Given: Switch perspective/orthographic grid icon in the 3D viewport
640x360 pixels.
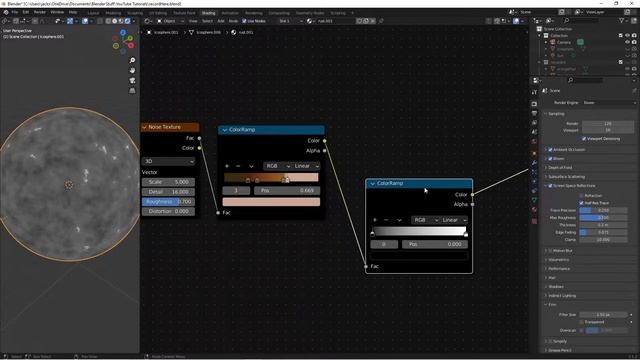Looking at the screenshot, I should [x=132, y=90].
